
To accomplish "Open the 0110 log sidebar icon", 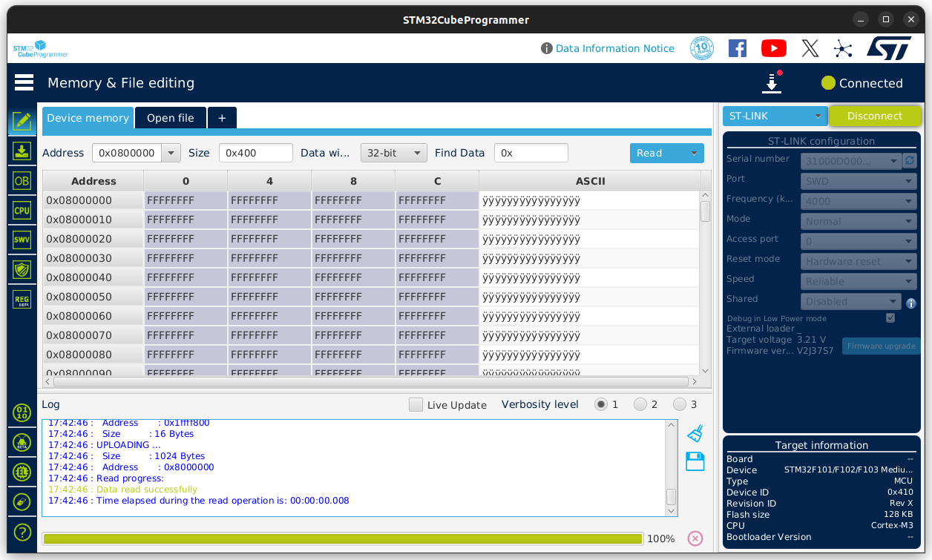I will point(22,413).
